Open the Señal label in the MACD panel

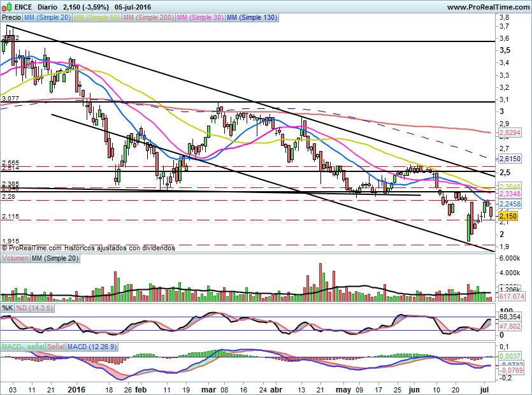[55, 347]
